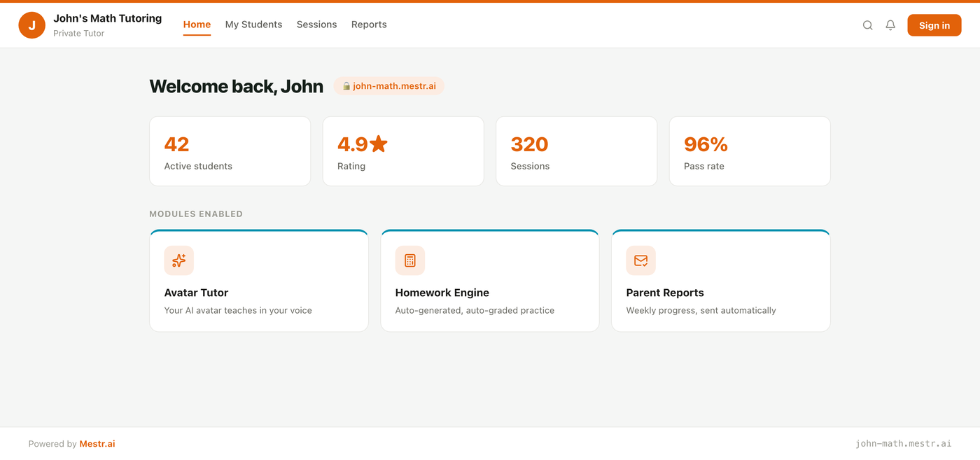Click the star icon next to 4.9 rating
Screen dimensions: 980x460
(379, 144)
